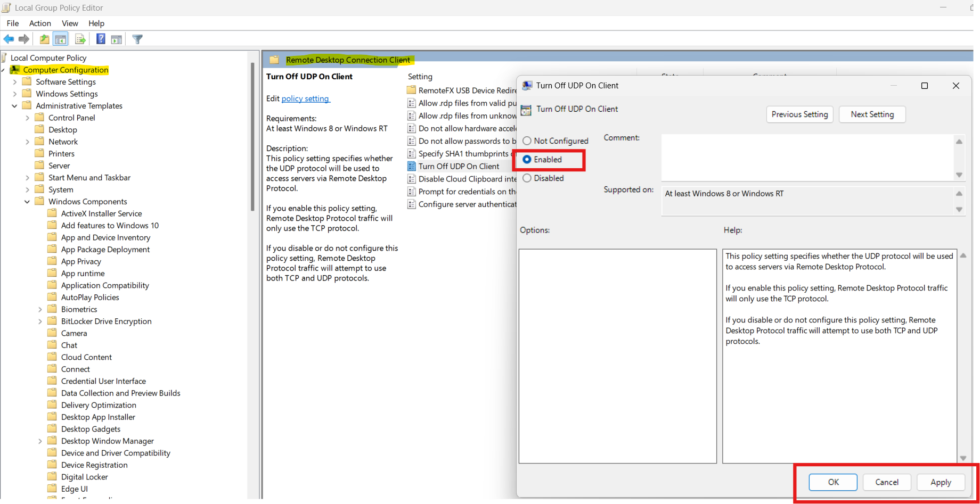Click the policy icon beside dialog heading
Image resolution: width=980 pixels, height=504 pixels.
pos(526,110)
